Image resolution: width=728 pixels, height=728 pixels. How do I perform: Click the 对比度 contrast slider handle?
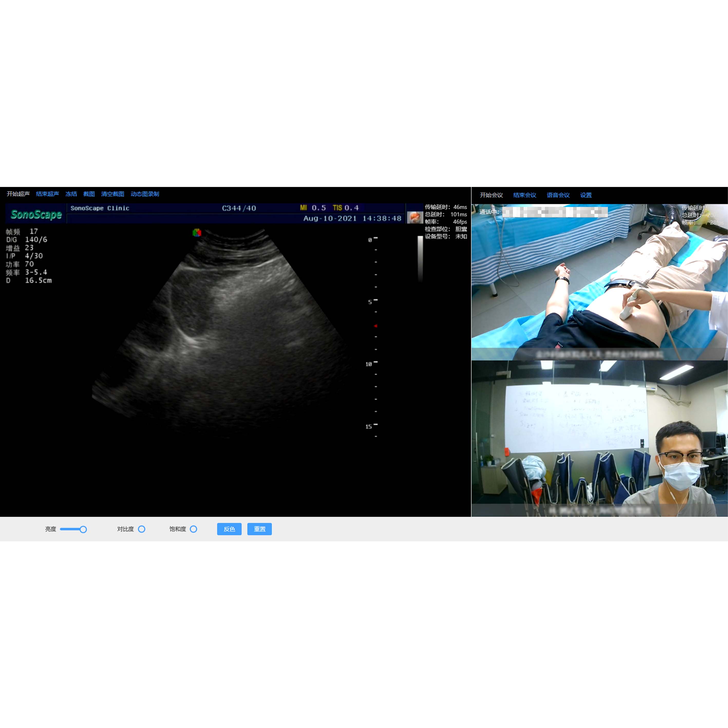142,529
